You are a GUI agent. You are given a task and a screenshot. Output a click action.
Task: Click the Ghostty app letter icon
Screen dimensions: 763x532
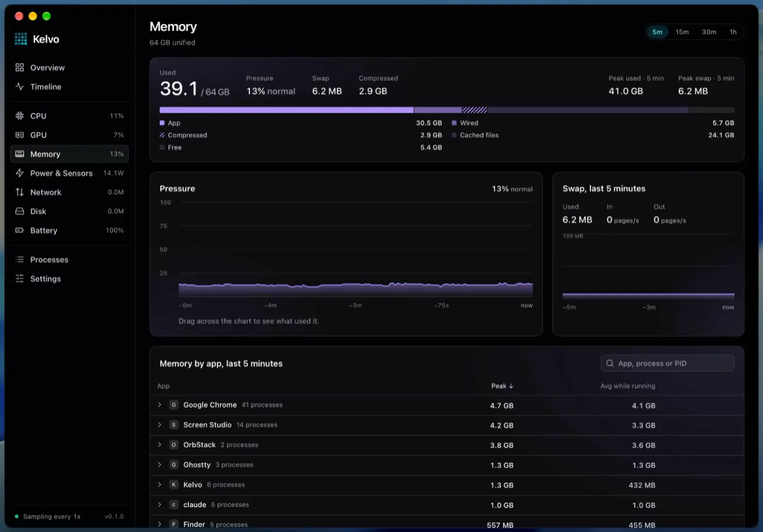coord(173,465)
